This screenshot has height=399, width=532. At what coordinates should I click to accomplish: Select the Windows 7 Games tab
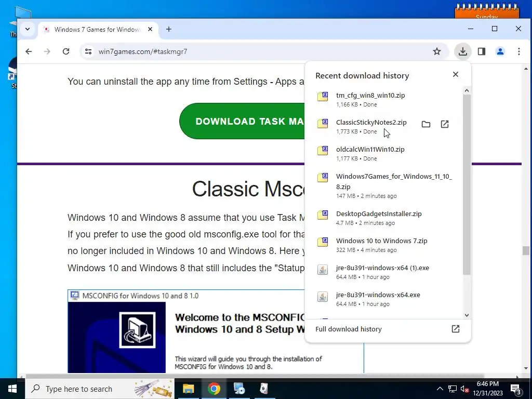[x=98, y=30]
